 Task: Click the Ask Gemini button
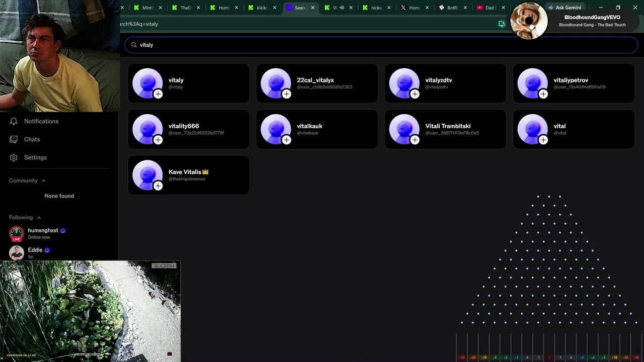coord(565,8)
